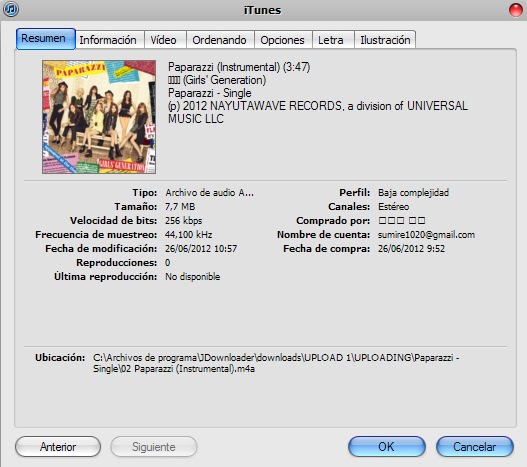This screenshot has height=467, width=527.
Task: Confirm with the OK button
Action: point(387,447)
